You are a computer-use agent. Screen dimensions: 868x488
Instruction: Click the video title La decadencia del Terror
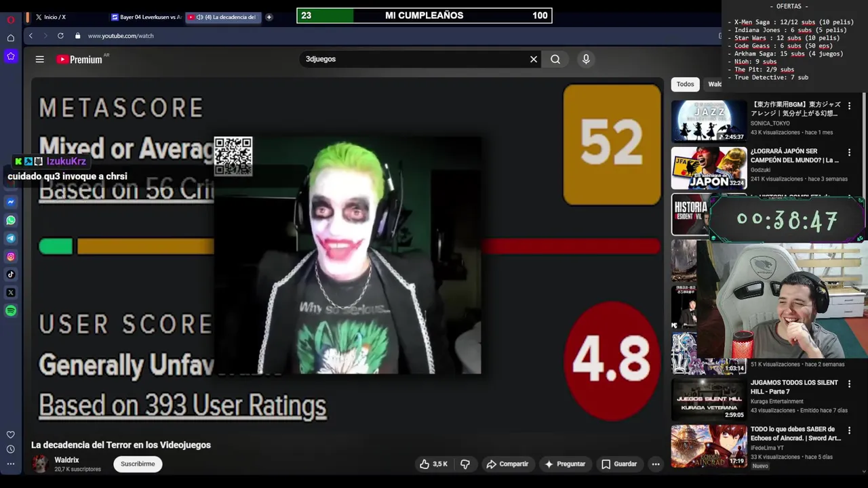point(121,445)
